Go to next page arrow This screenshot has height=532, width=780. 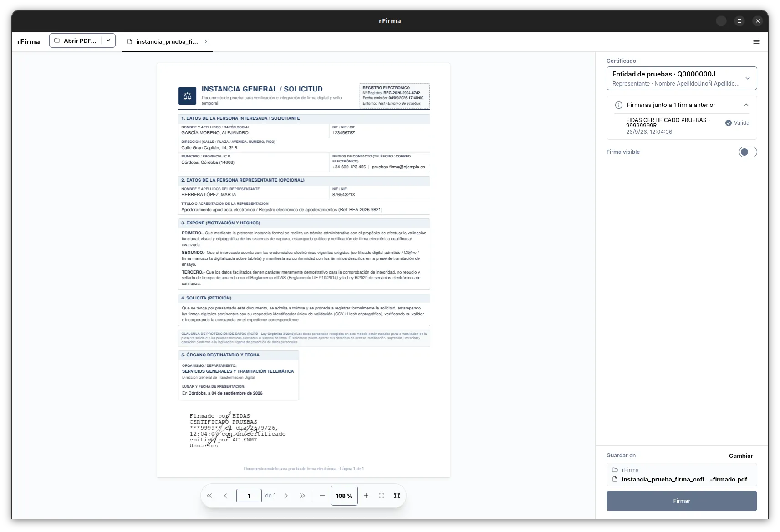point(286,496)
